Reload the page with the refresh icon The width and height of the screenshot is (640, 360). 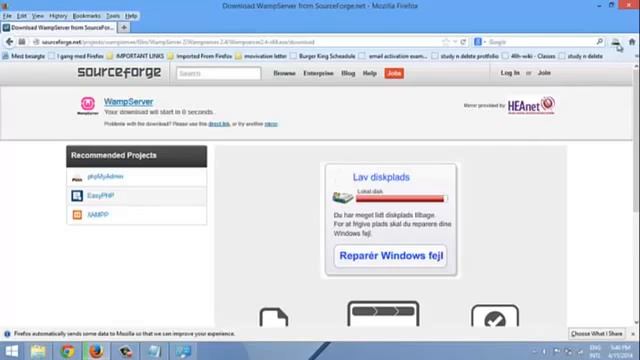coord(463,42)
